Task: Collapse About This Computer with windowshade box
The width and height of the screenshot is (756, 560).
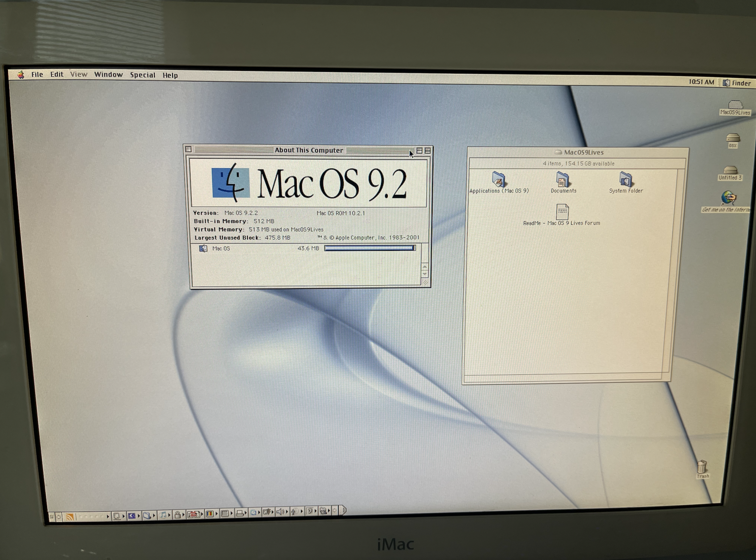Action: (x=428, y=150)
